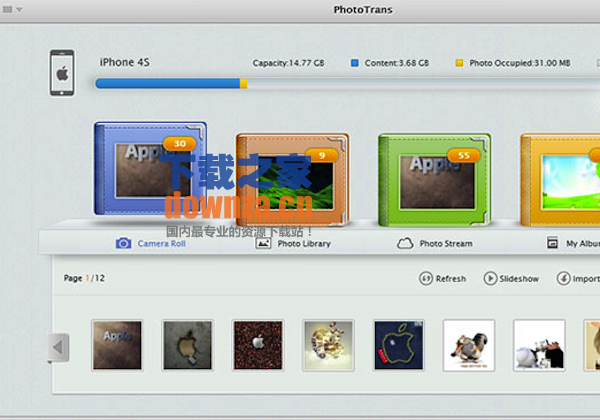600x420 pixels.
Task: Click the iPhone 4S device name
Action: pos(125,62)
